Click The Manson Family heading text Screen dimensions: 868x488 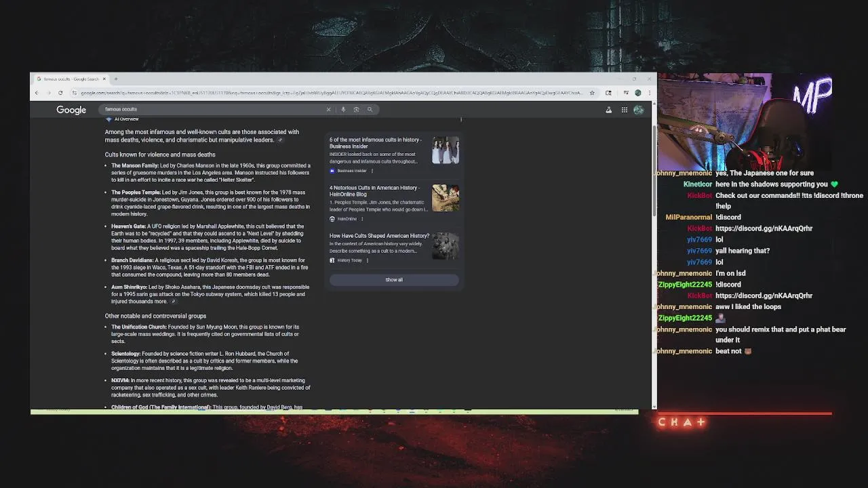coord(135,165)
